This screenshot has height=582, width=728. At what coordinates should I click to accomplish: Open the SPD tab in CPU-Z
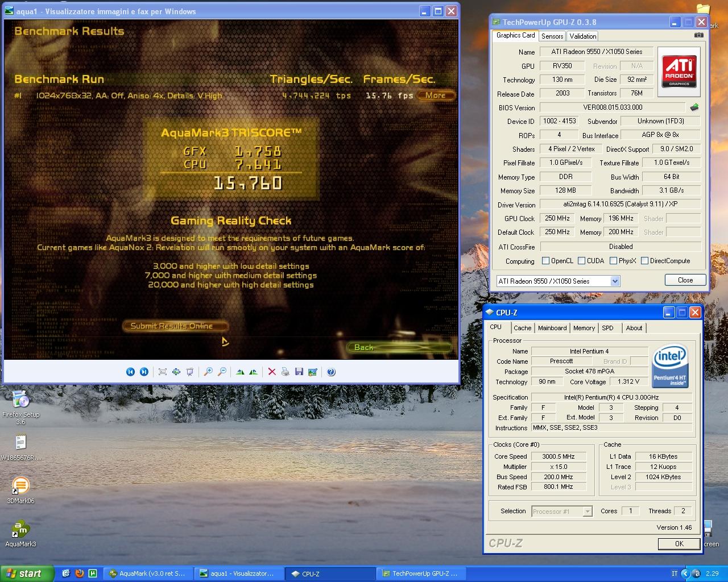[607, 328]
